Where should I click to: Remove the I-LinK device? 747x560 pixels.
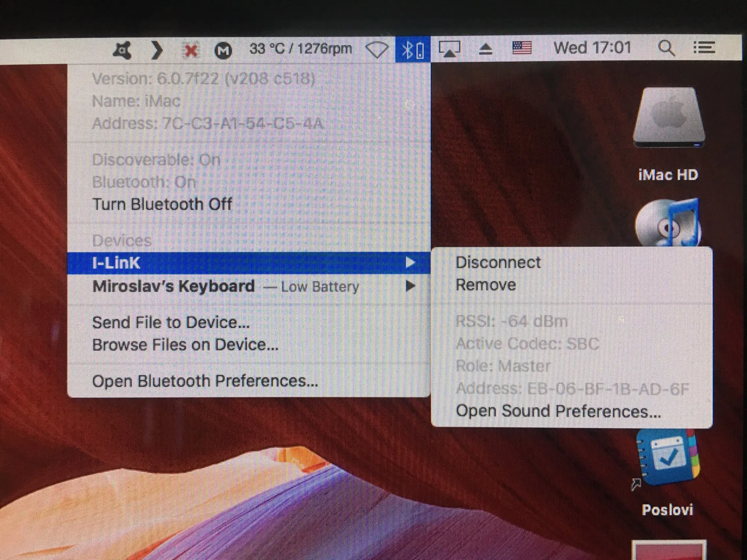click(x=486, y=285)
